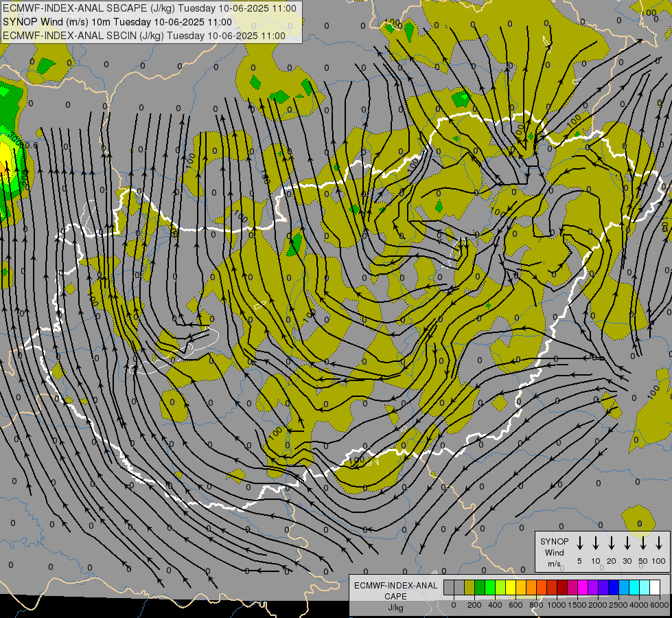Select the pure yellow CAPE legend swatch
The image size is (672, 618).
coord(511,587)
